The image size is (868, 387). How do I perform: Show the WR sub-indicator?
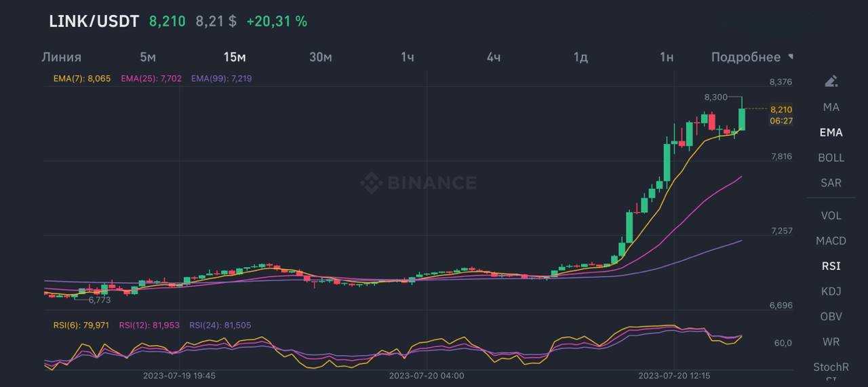(x=831, y=342)
